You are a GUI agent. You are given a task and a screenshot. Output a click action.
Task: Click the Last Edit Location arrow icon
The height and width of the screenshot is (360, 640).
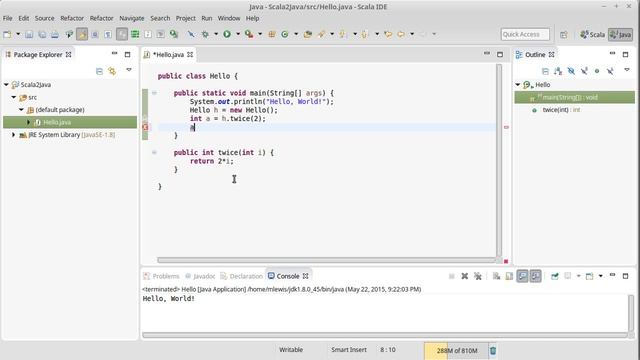point(388,34)
